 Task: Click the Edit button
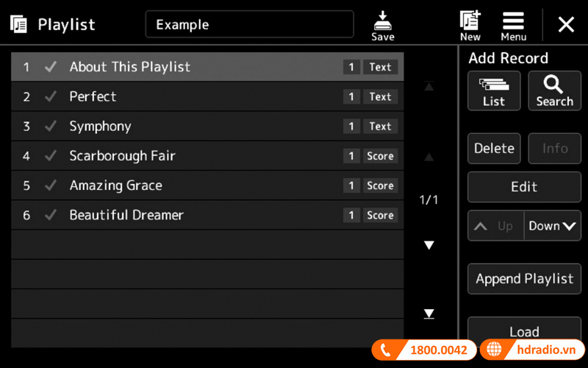pos(524,187)
